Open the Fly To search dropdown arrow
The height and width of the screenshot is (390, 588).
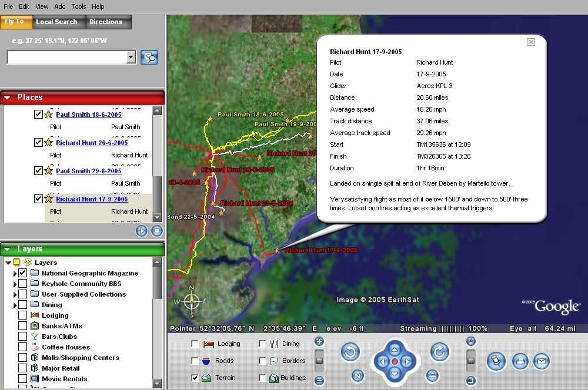point(131,57)
